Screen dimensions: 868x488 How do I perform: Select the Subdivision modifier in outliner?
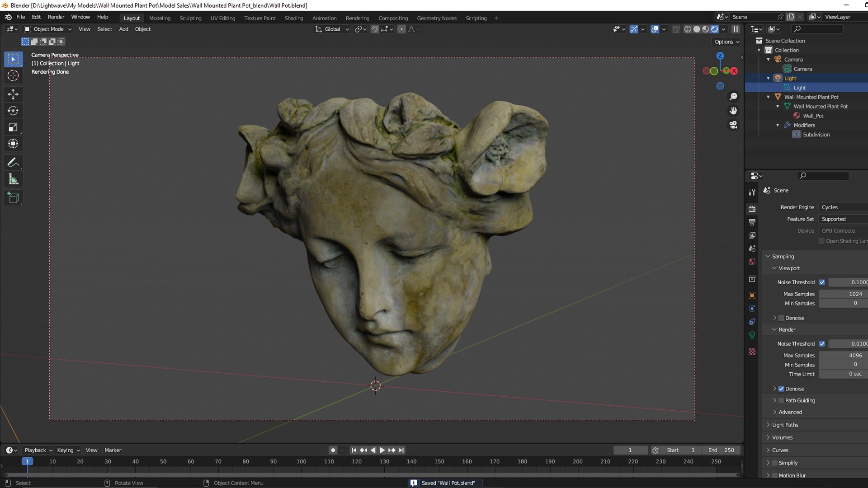pos(816,135)
